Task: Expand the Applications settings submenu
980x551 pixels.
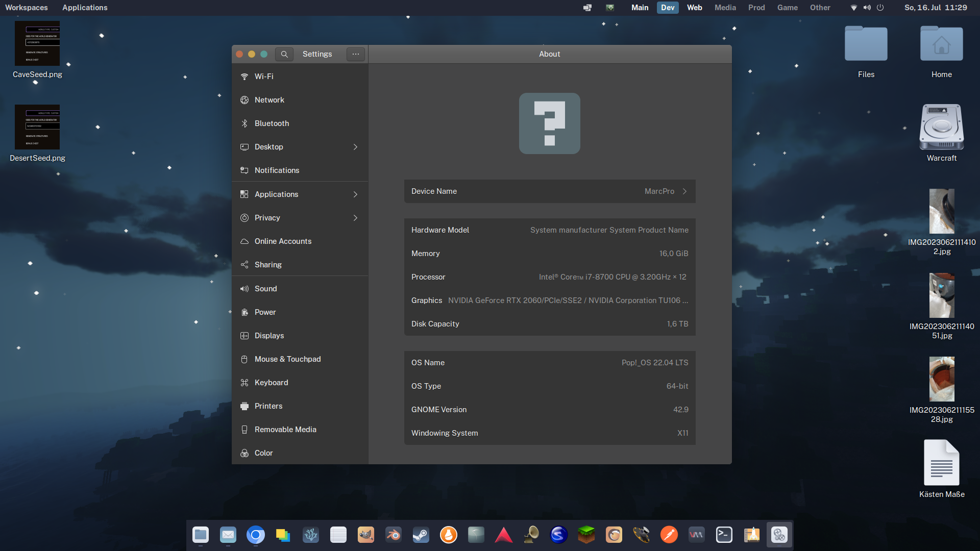Action: click(300, 194)
